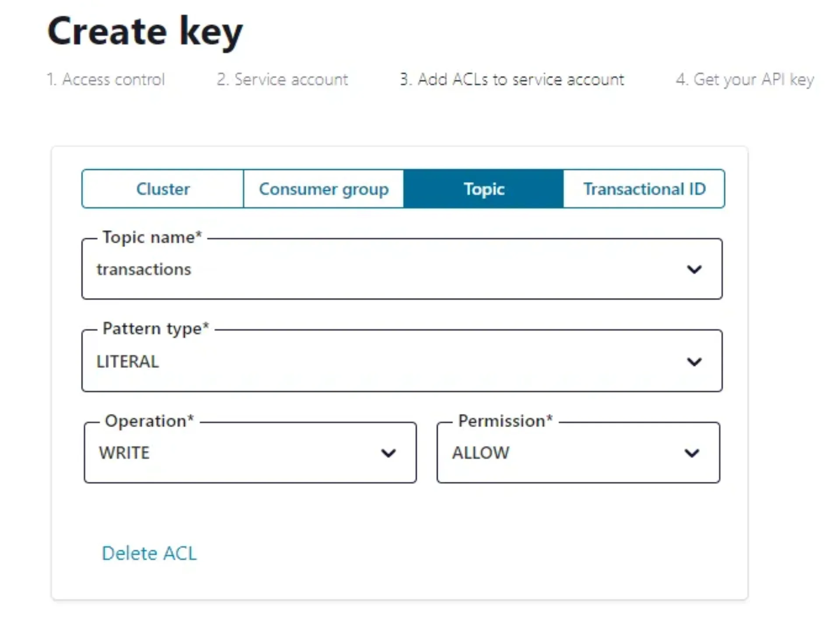Click the 'Topic name*' field label
The width and height of the screenshot is (840, 624).
[x=152, y=237]
